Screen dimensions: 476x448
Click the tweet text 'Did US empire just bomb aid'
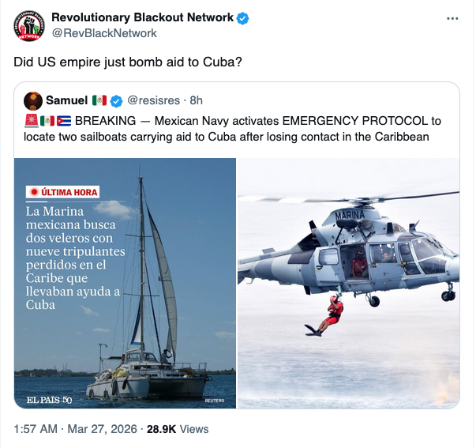(x=96, y=62)
